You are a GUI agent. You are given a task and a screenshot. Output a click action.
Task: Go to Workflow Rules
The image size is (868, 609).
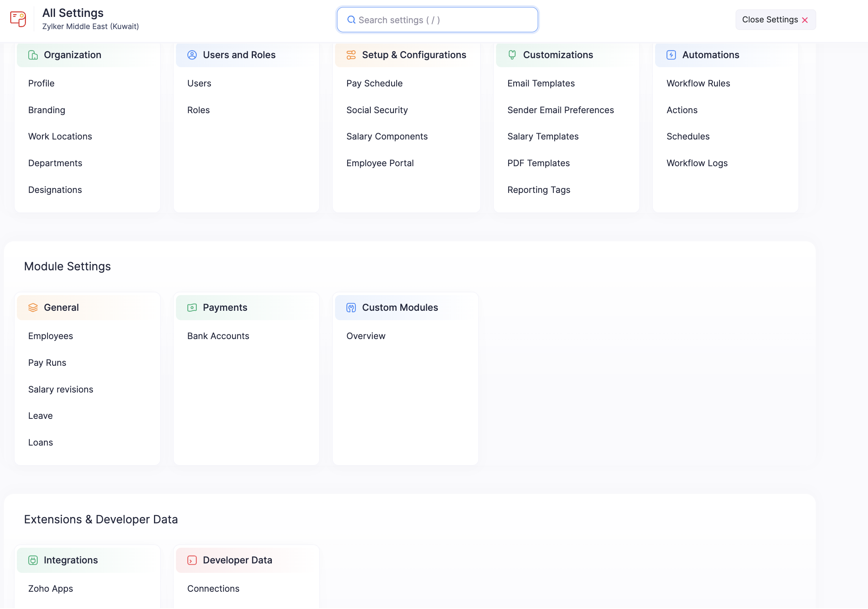pyautogui.click(x=698, y=83)
